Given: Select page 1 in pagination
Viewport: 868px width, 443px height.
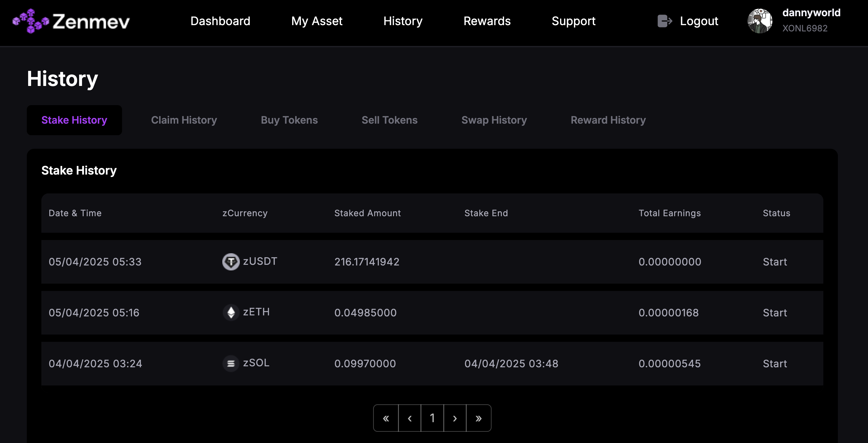Looking at the screenshot, I should (432, 418).
